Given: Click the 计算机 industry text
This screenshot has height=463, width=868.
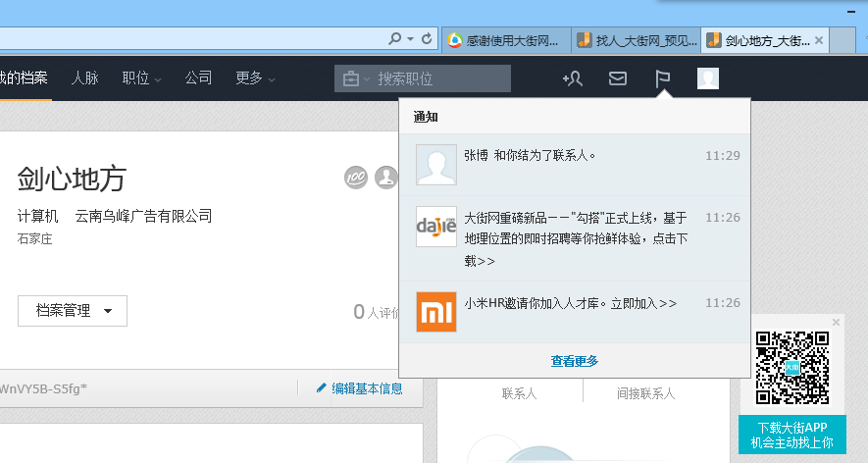Looking at the screenshot, I should [37, 216].
